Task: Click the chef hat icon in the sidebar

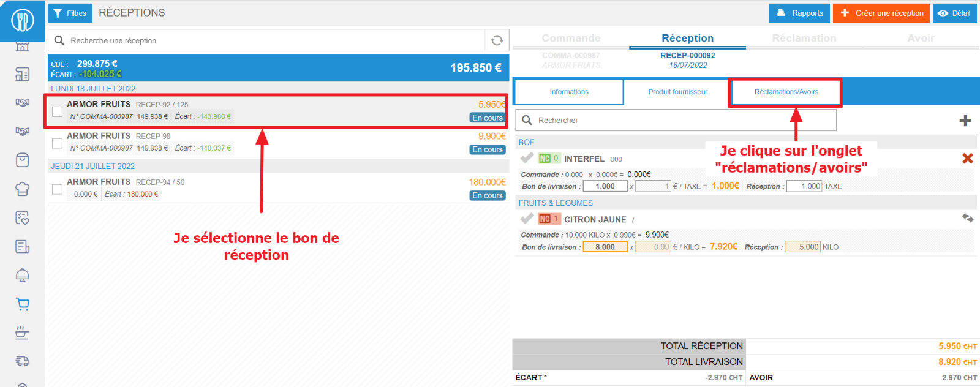Action: pyautogui.click(x=23, y=189)
